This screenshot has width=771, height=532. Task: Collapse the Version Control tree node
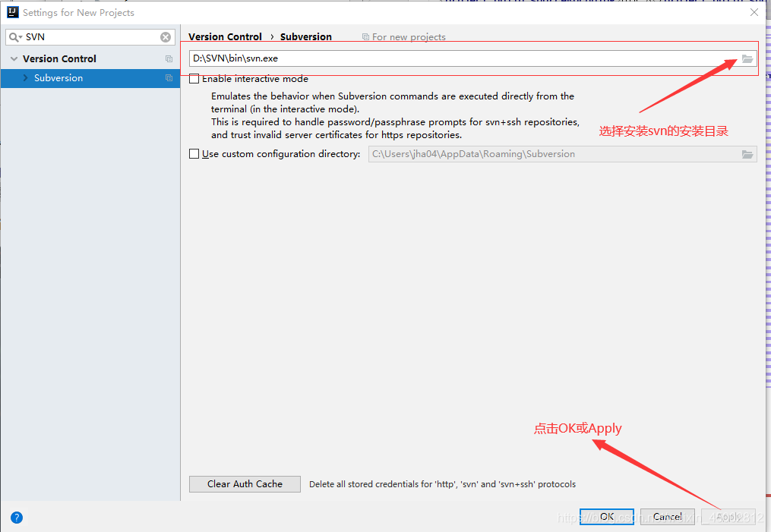coord(14,59)
